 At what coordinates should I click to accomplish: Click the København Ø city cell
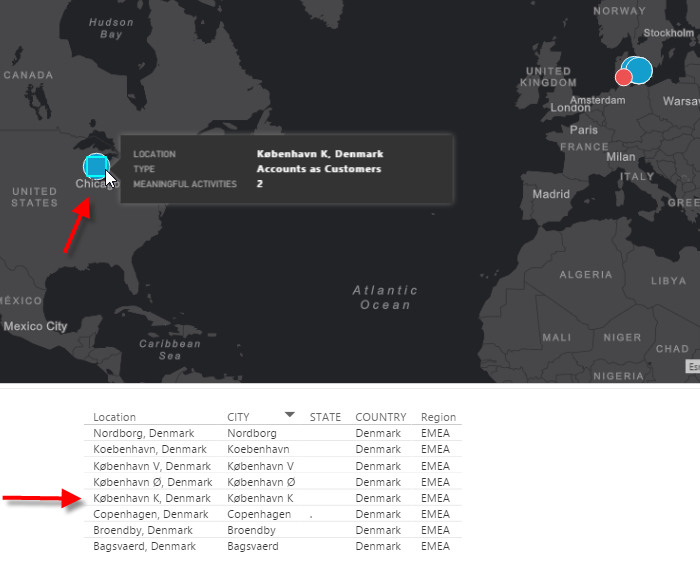click(261, 482)
